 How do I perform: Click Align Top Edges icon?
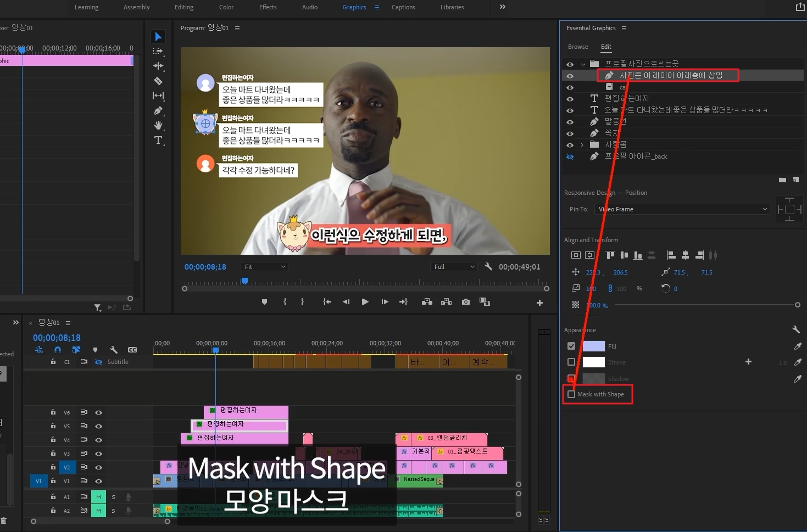point(610,255)
